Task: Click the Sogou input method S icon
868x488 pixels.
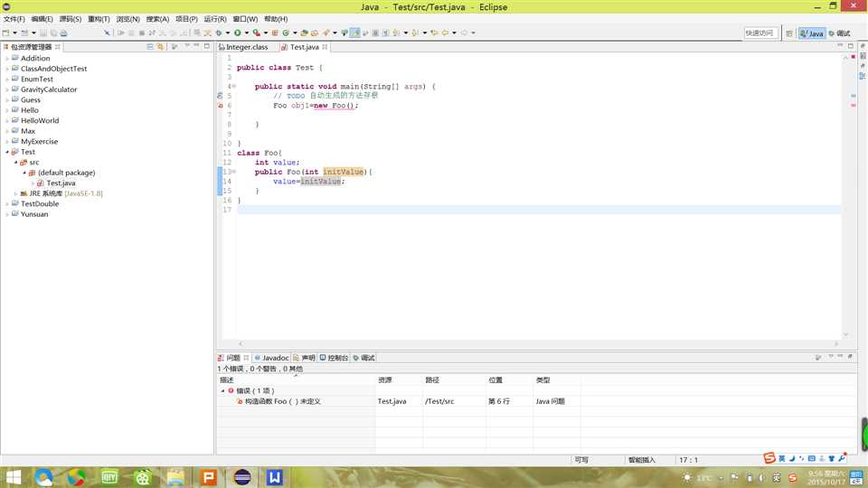Action: pyautogui.click(x=769, y=458)
